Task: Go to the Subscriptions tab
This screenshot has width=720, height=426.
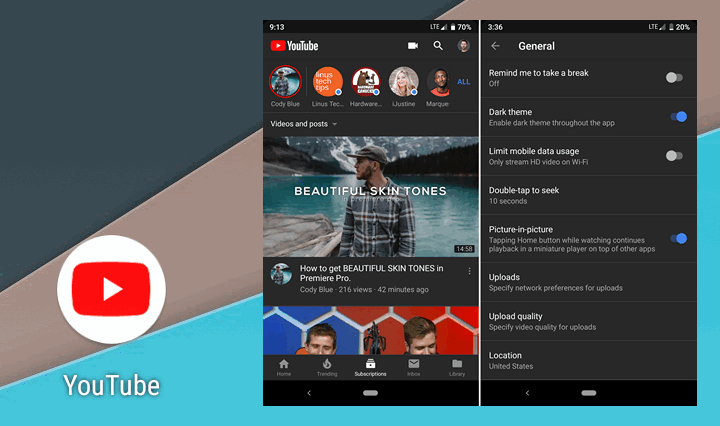Action: pos(370,367)
